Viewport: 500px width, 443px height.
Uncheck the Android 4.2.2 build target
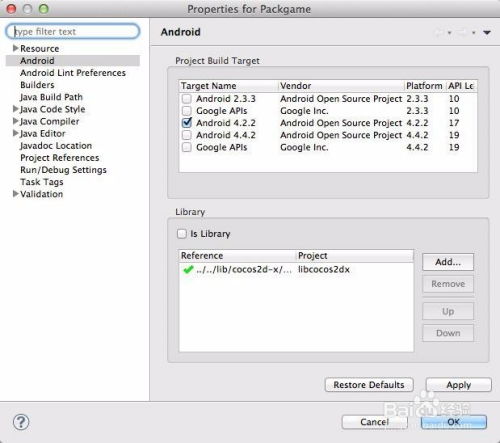(187, 123)
